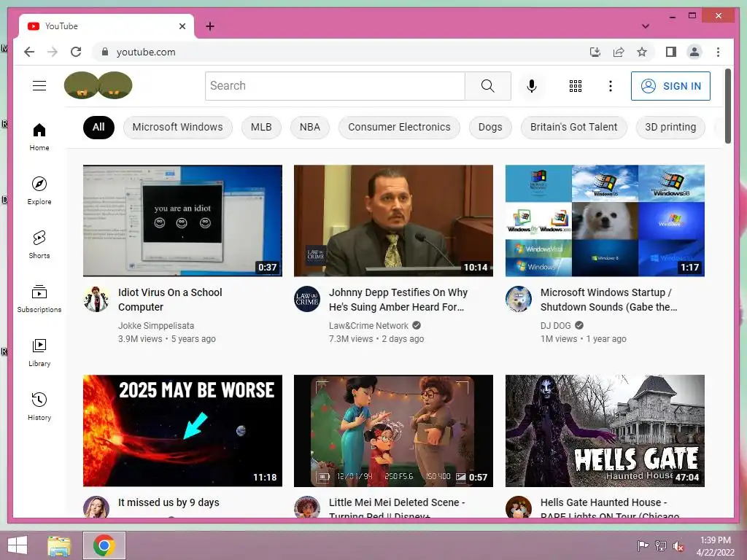Screen dimensions: 747x560
Task: Click the YouTube home logo
Action: 98,86
